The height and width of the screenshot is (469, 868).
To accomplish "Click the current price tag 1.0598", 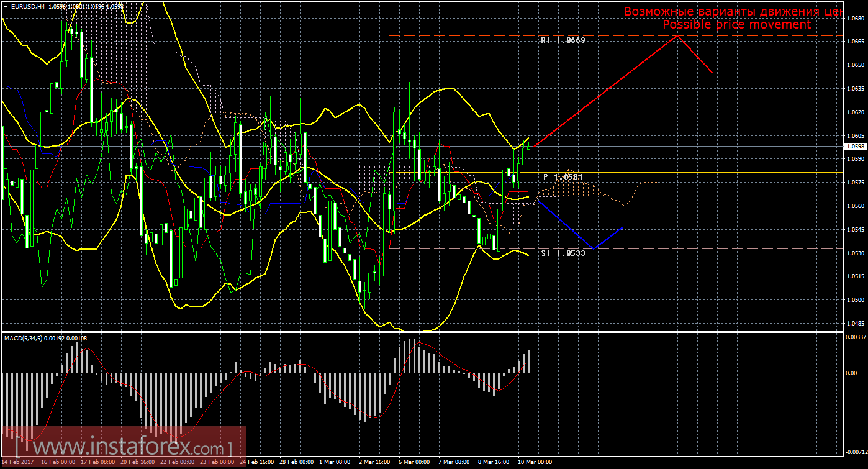I will pos(855,147).
